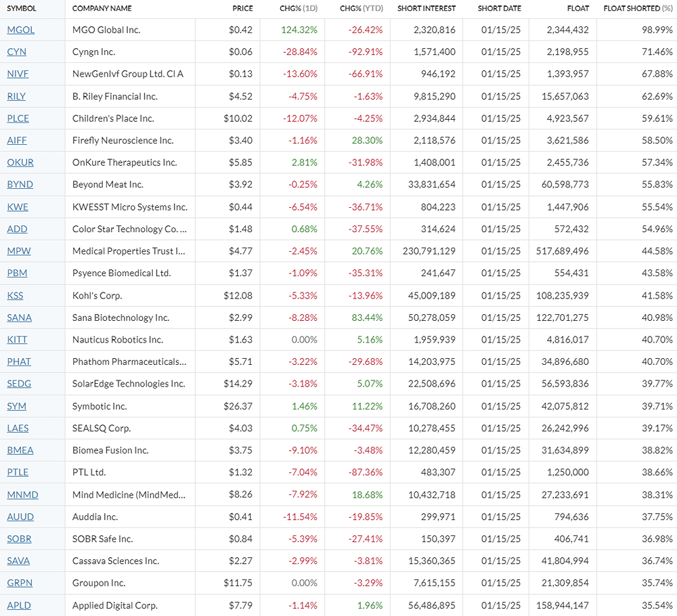
Task: Open the BYND ticker link
Action: [20, 184]
